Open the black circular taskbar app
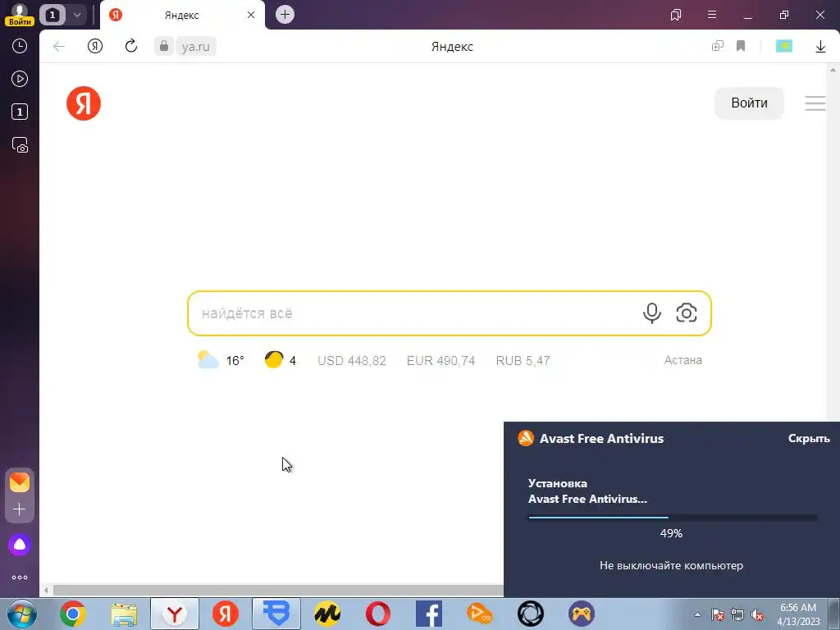 tap(531, 614)
